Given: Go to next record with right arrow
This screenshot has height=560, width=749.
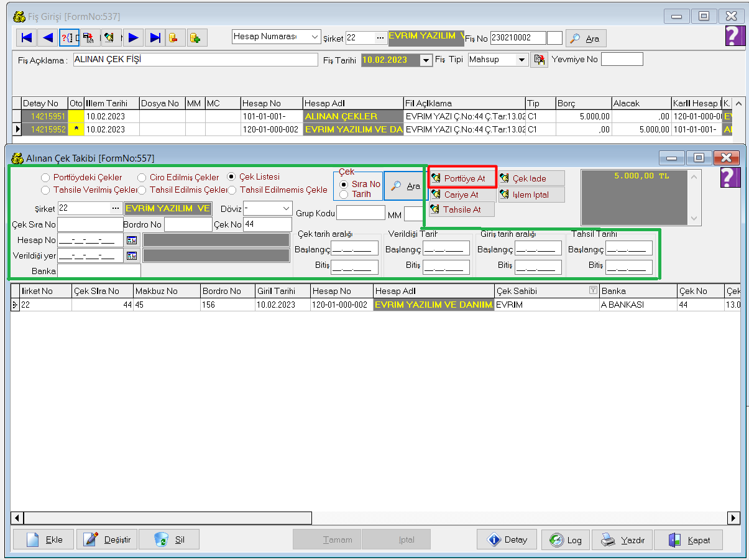Looking at the screenshot, I should [132, 38].
